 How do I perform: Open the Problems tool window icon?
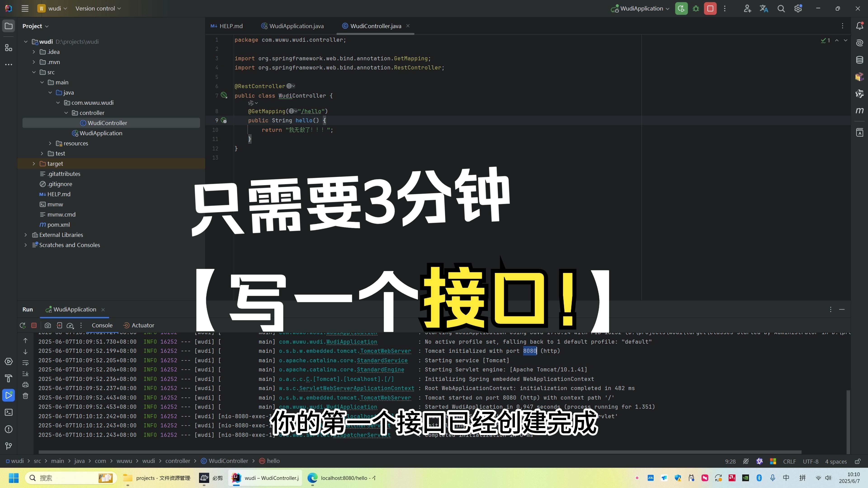click(x=8, y=429)
